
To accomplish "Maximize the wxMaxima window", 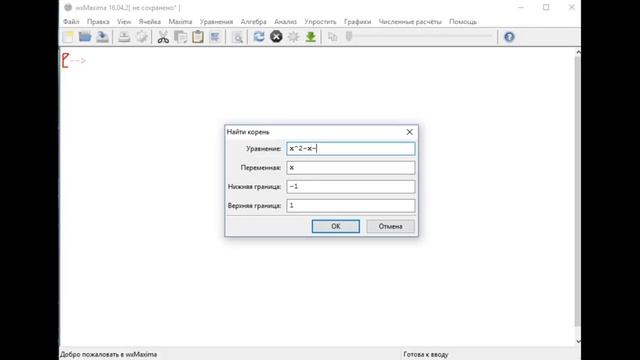I will [546, 7].
